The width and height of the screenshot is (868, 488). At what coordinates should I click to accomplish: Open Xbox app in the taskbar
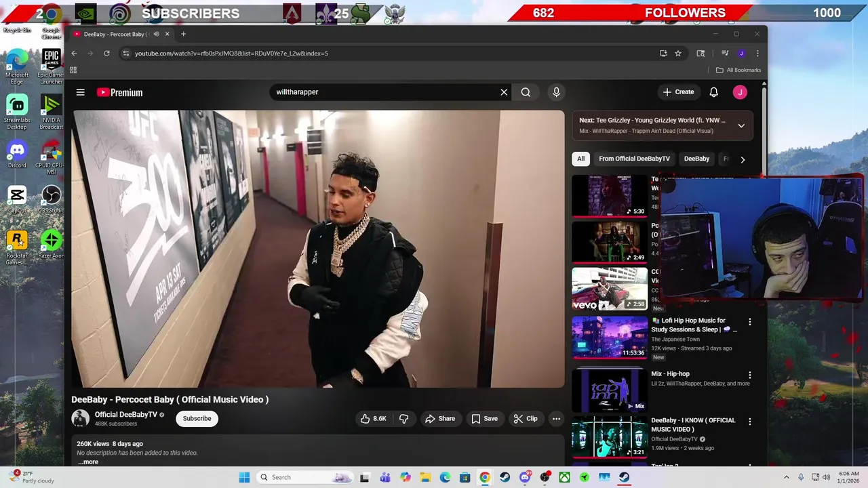tap(565, 477)
